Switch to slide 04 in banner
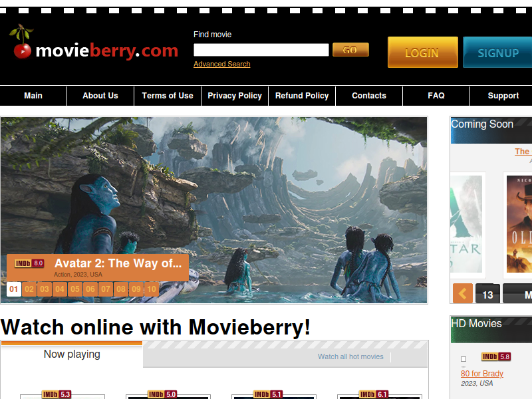The width and height of the screenshot is (532, 399). 60,289
